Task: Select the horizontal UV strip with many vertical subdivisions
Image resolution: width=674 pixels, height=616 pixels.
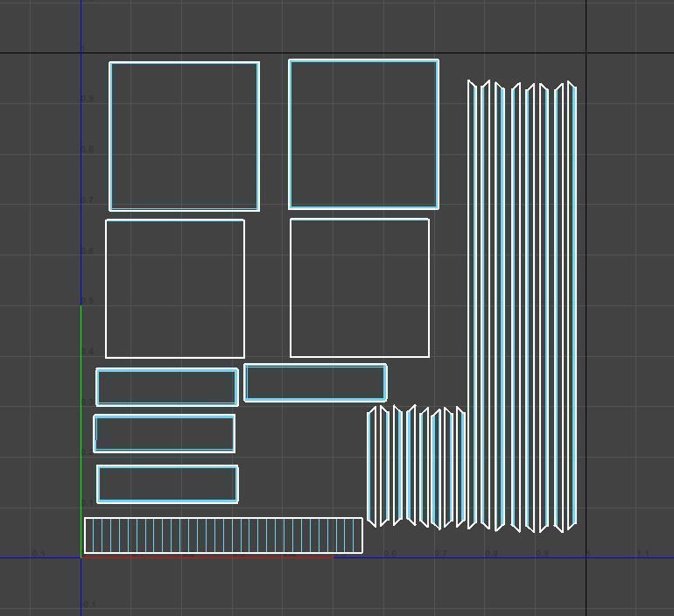Action: pyautogui.click(x=223, y=535)
